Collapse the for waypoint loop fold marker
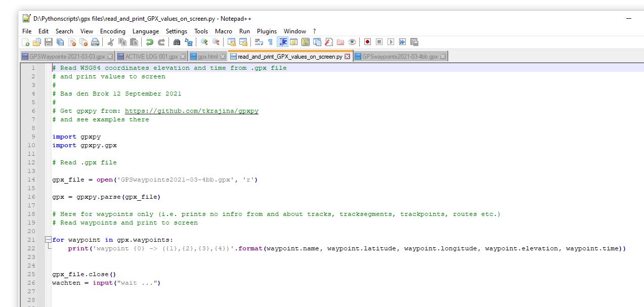This screenshot has width=644, height=307. point(48,240)
